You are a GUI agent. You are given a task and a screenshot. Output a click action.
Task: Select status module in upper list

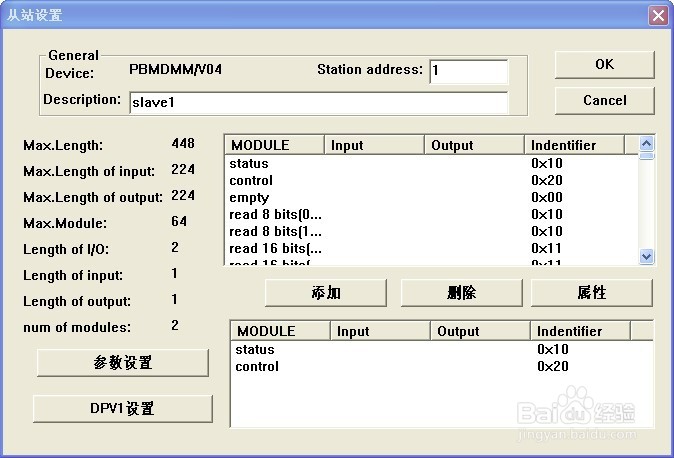tap(431, 163)
